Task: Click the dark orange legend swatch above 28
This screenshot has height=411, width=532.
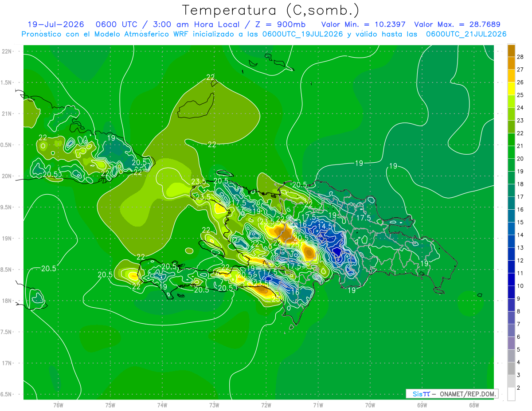Action: coord(512,50)
